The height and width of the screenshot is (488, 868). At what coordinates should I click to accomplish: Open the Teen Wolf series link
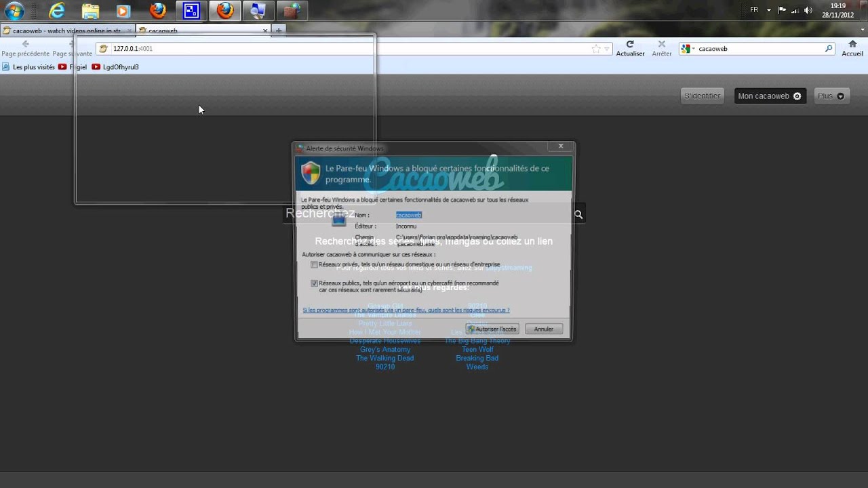[477, 350]
